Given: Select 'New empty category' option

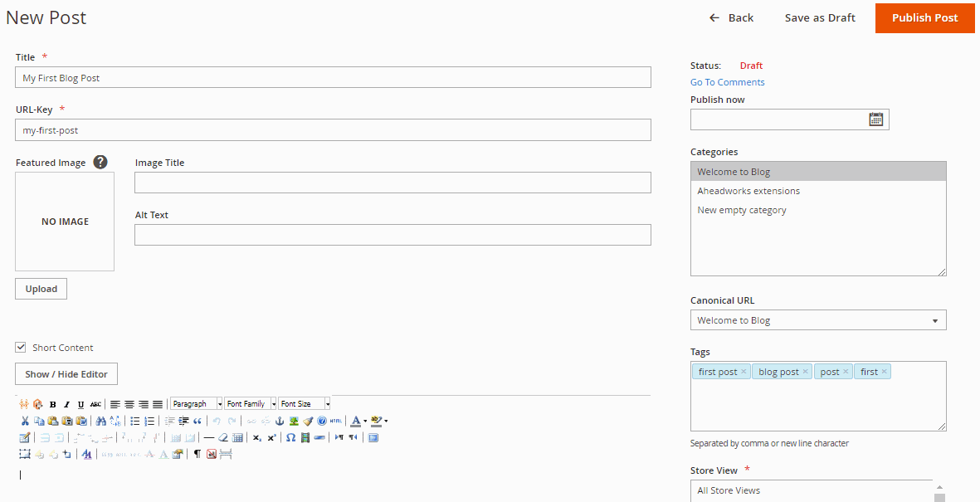Looking at the screenshot, I should point(818,210).
